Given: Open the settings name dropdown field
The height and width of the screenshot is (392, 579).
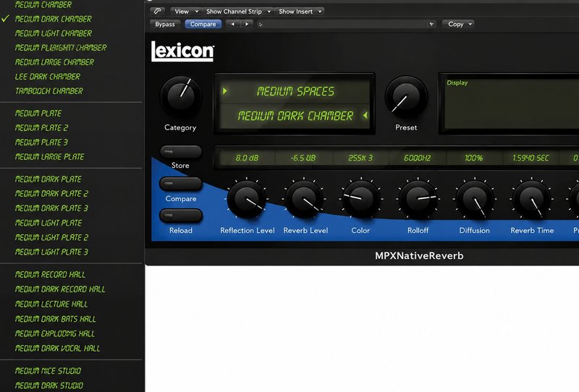Looking at the screenshot, I should [x=346, y=24].
